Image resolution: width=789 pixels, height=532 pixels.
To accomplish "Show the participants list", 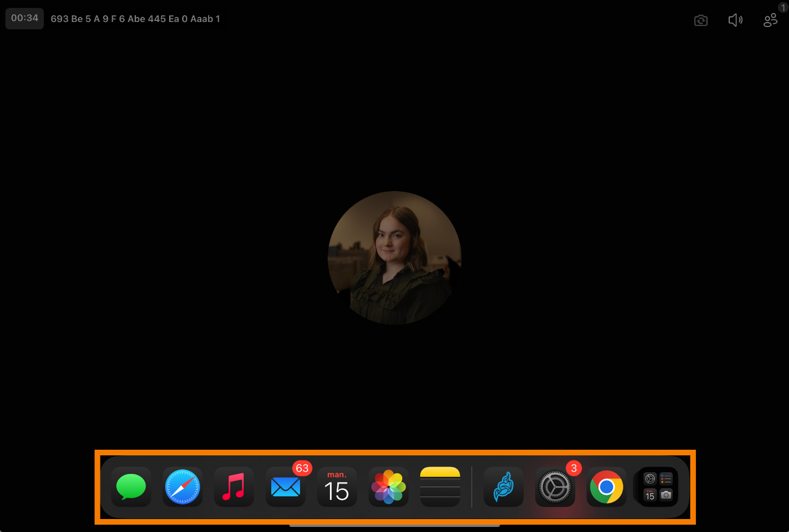I will pos(770,21).
